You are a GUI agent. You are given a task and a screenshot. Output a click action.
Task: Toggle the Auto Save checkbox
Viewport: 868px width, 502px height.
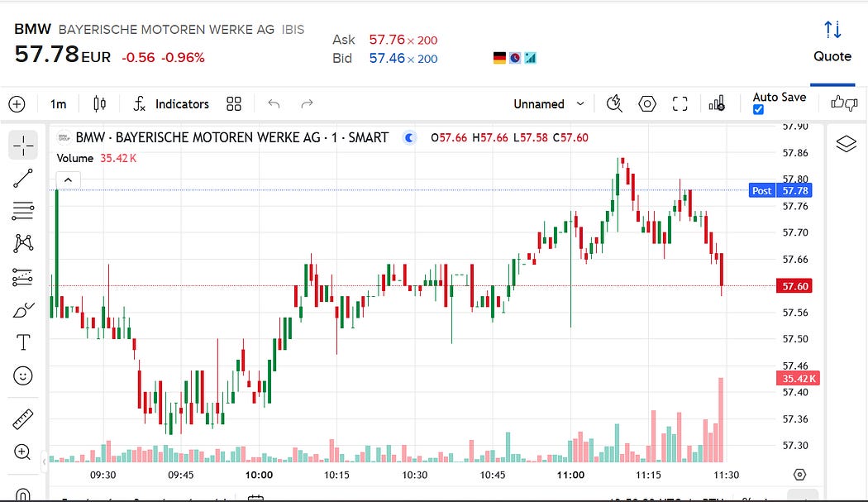pyautogui.click(x=758, y=110)
